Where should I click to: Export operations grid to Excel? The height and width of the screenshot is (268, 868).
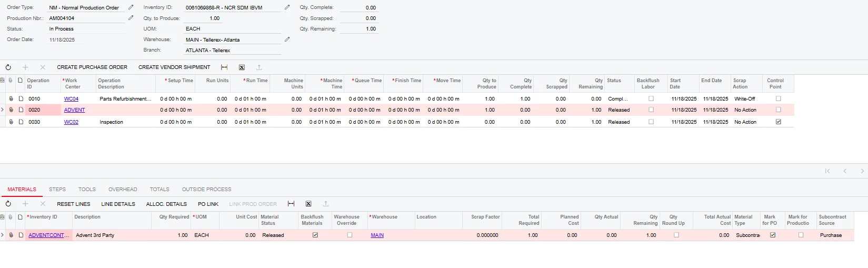pyautogui.click(x=242, y=67)
